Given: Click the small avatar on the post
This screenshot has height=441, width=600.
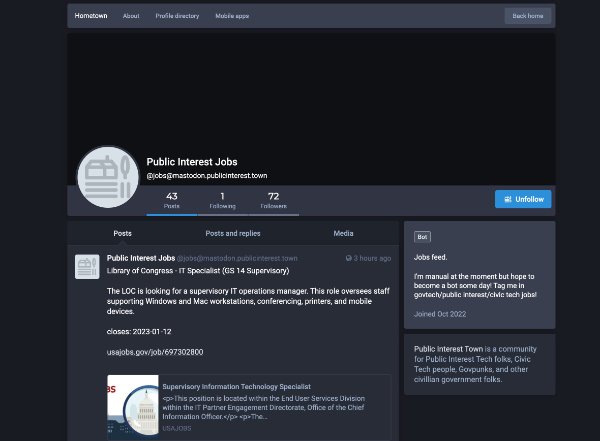Looking at the screenshot, I should click(87, 266).
